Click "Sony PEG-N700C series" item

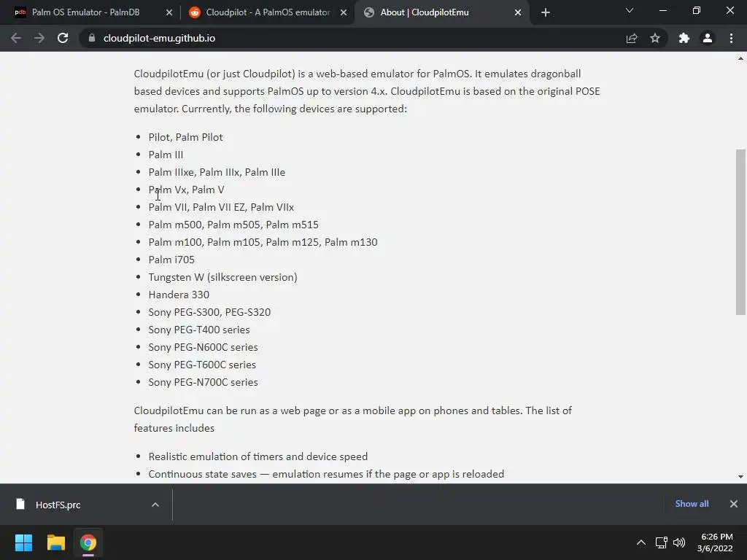click(x=203, y=382)
